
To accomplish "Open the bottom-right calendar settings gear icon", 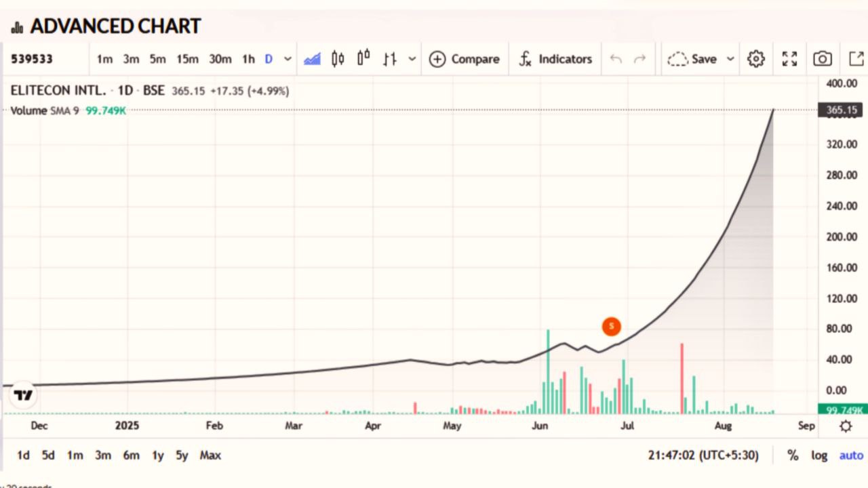I will [x=846, y=426].
